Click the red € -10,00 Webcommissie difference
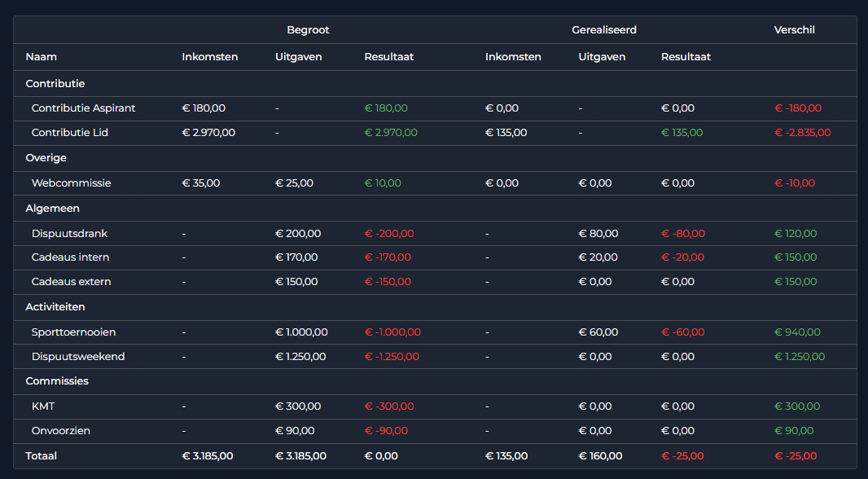This screenshot has height=479, width=868. 795,182
